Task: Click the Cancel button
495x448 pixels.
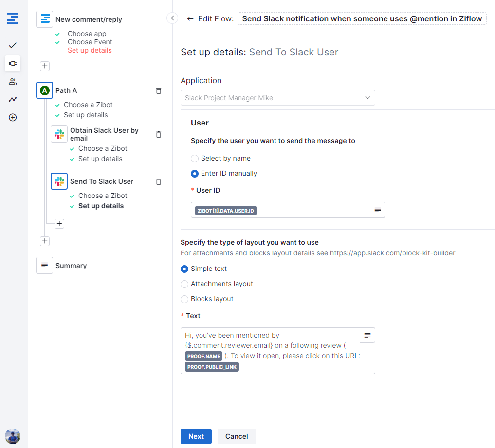Action: tap(237, 436)
